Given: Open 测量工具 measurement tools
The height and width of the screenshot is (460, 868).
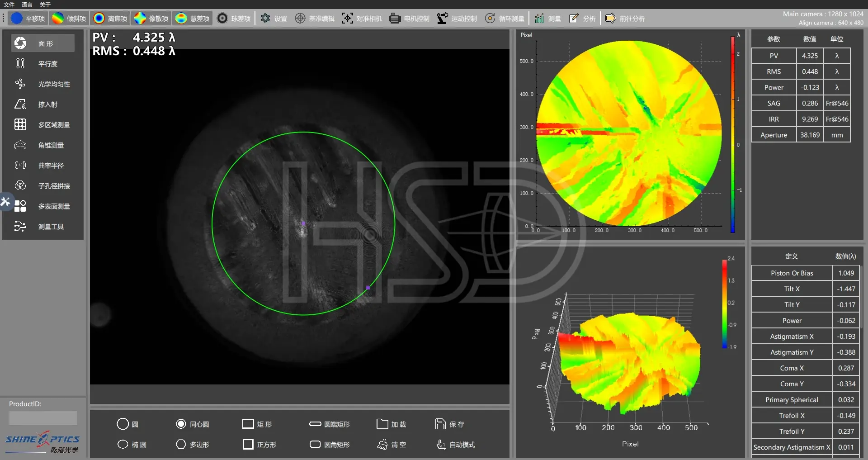Looking at the screenshot, I should [43, 227].
